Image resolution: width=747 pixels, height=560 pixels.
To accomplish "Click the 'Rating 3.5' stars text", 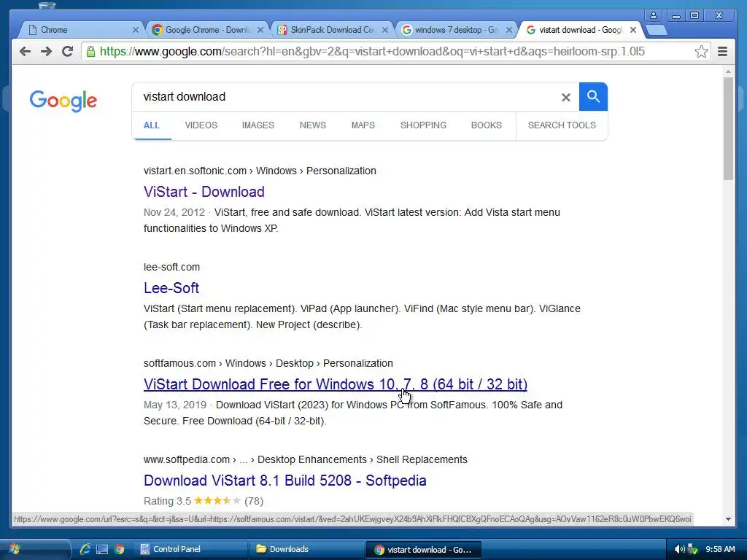I will coord(204,501).
